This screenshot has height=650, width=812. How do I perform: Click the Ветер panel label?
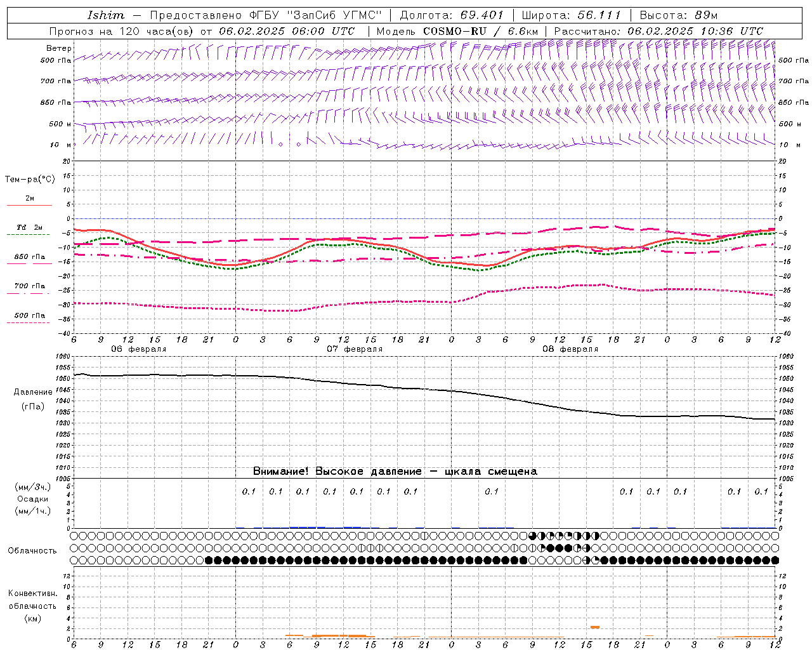(x=59, y=48)
